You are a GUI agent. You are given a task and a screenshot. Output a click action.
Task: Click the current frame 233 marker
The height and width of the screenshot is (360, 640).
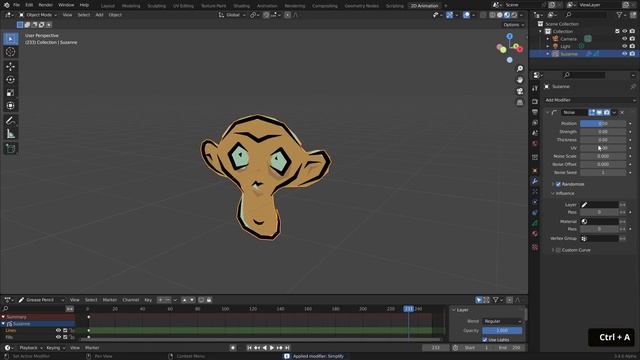[x=409, y=309]
